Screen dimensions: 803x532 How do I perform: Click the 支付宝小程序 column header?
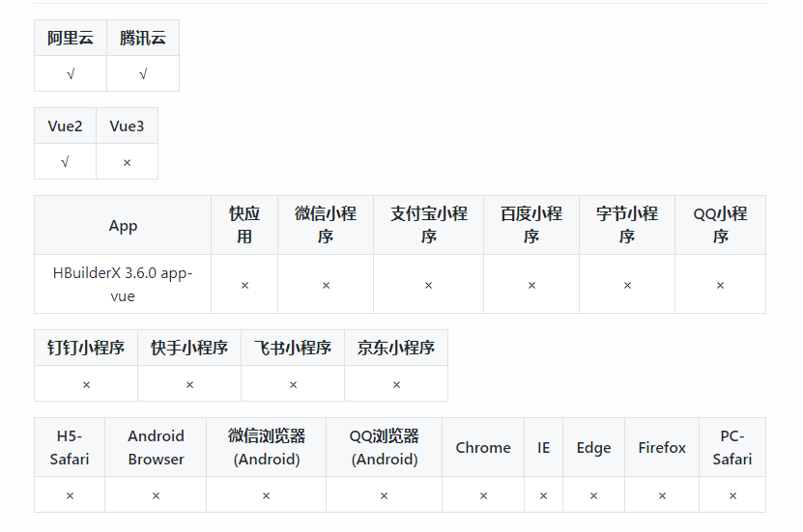[x=429, y=225]
